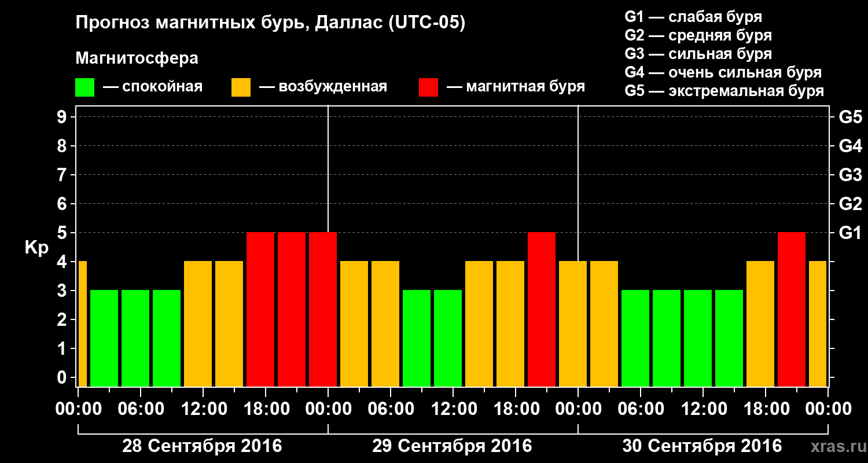Click the 'Магнитосфера' legend heading
This screenshot has width=868, height=463.
click(137, 58)
